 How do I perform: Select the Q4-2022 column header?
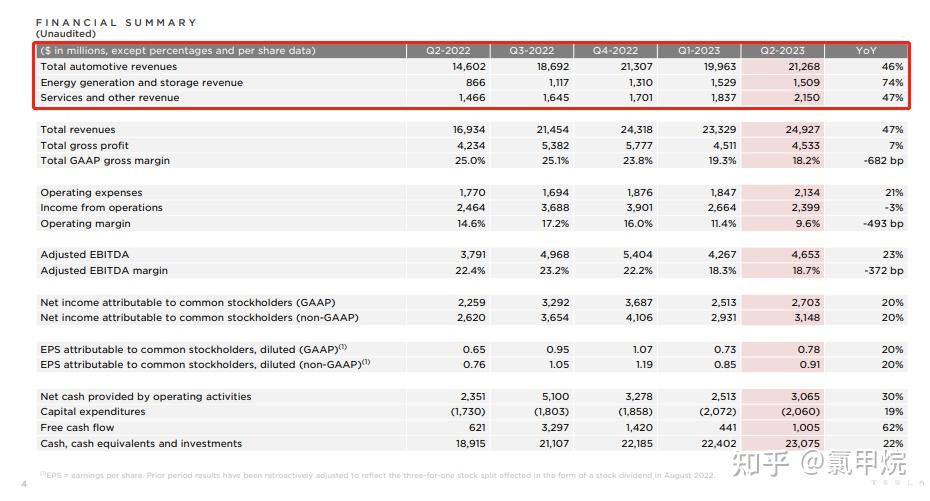[615, 51]
